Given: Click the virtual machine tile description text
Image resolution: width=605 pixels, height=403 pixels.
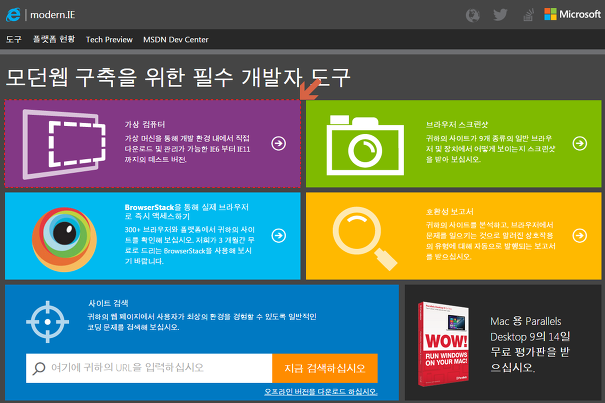Looking at the screenshot, I should pos(187,149).
